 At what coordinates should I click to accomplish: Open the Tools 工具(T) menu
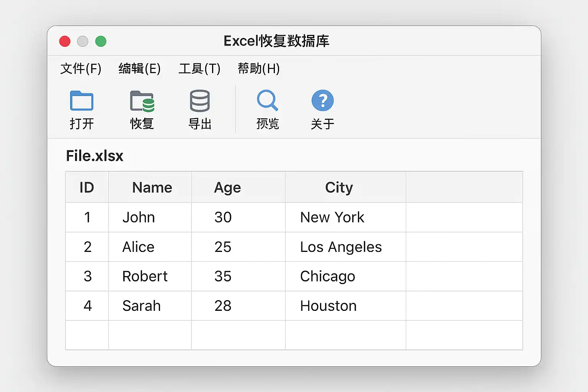199,69
